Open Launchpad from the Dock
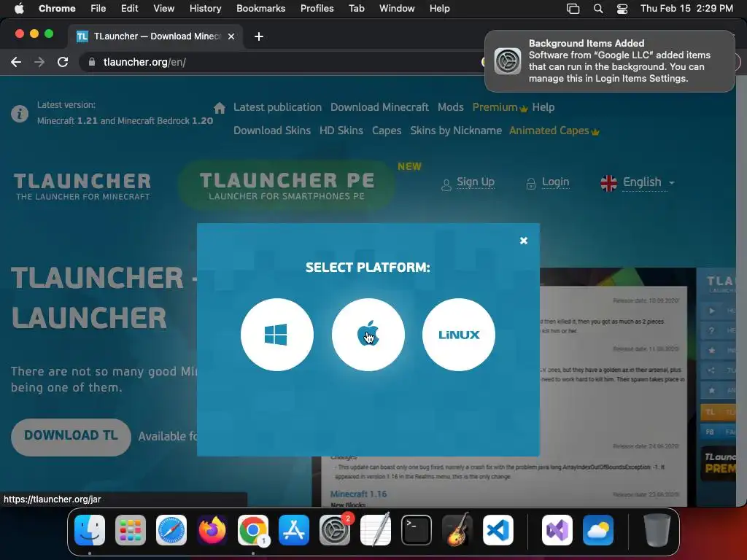 [x=131, y=529]
